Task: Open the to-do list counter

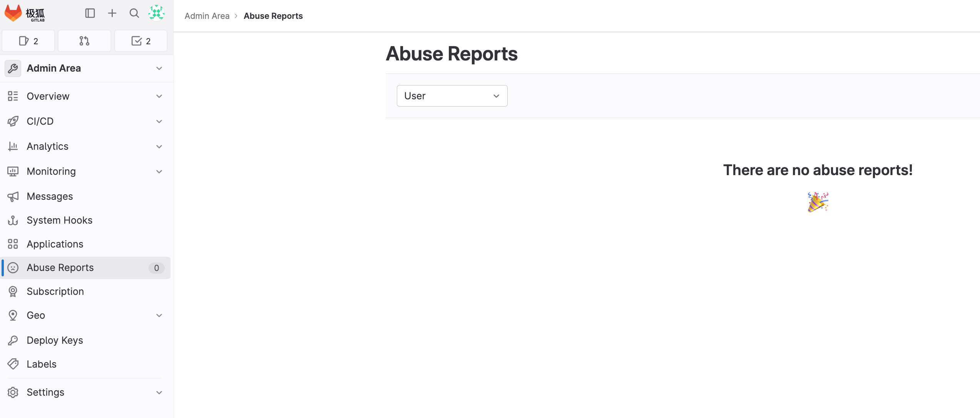Action: click(141, 41)
